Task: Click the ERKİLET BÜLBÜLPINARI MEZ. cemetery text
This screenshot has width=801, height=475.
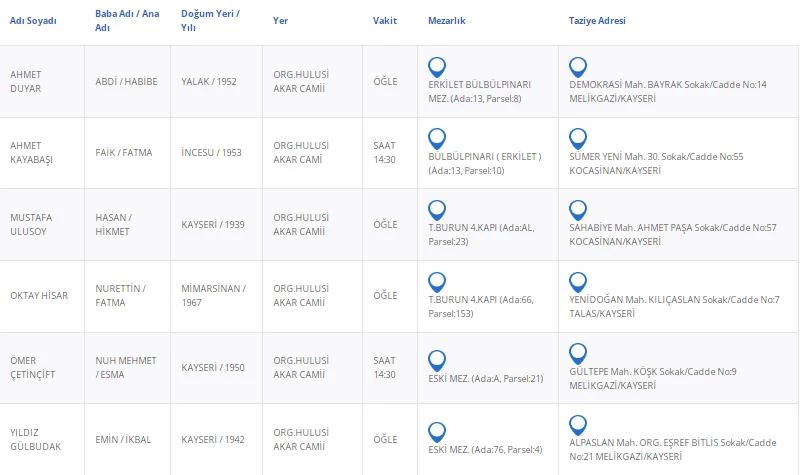Action: click(478, 85)
